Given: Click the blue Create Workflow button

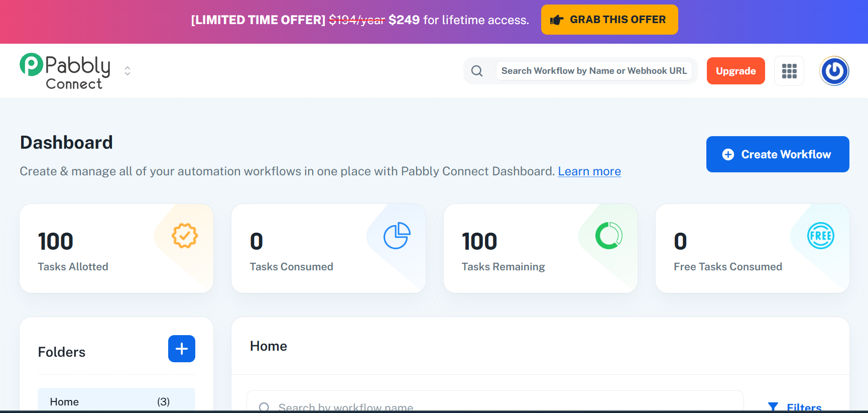Looking at the screenshot, I should tap(778, 154).
